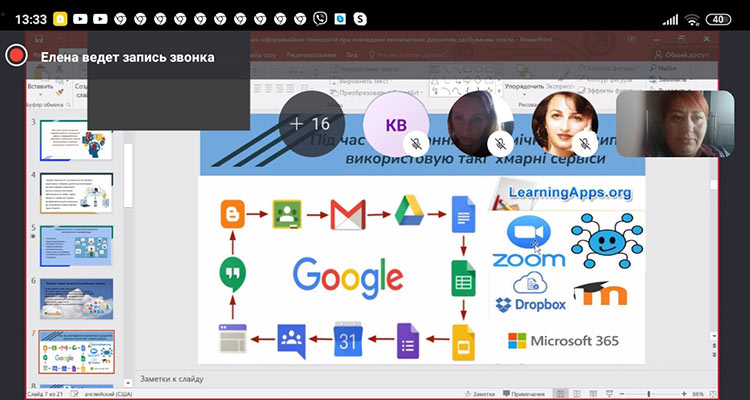Image resolution: width=750 pixels, height=400 pixels.
Task: Click the Google Forms purple icon
Action: click(x=408, y=341)
